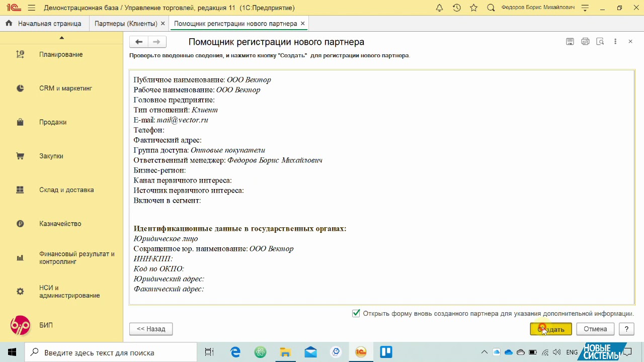This screenshot has width=644, height=362.
Task: Click Сокращенное юр. наименование line
Action: click(x=213, y=249)
